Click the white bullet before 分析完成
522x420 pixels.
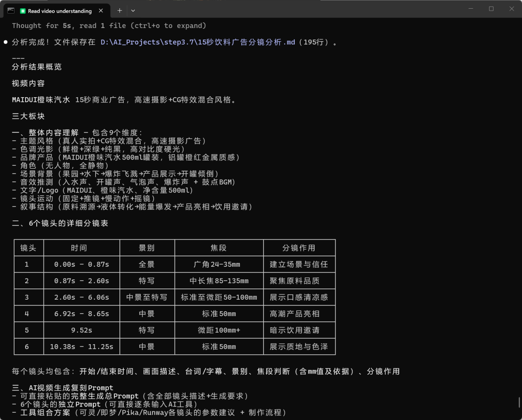pos(6,42)
